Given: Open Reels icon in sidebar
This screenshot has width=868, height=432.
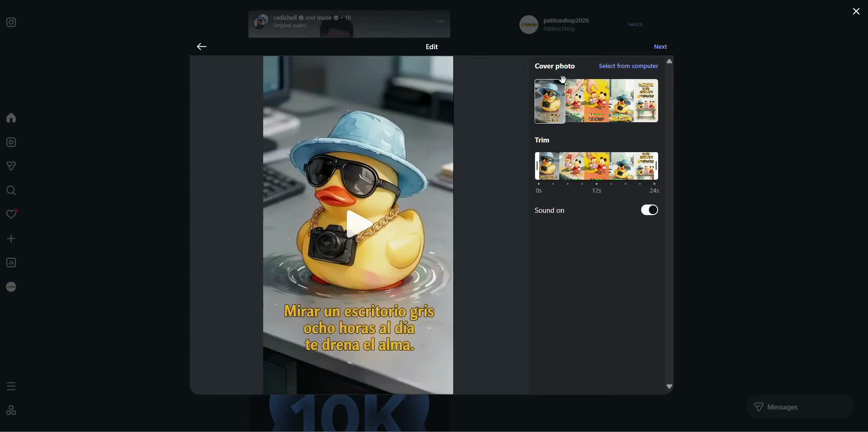Looking at the screenshot, I should (x=11, y=142).
